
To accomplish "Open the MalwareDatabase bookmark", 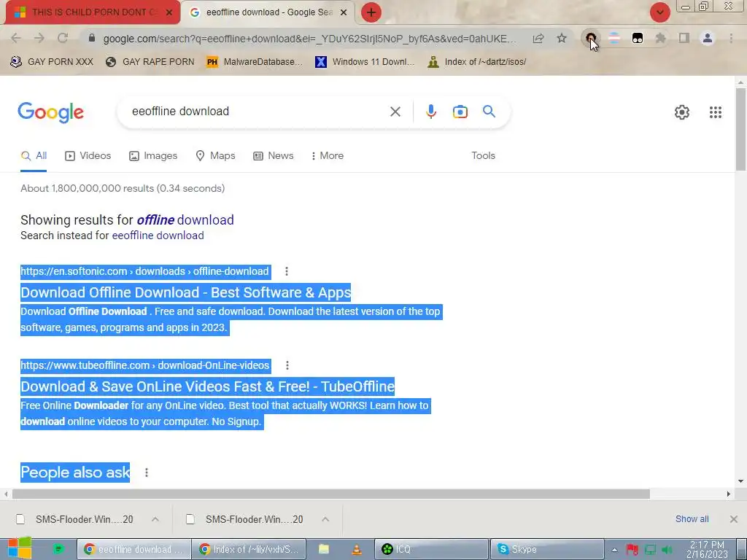I will (x=255, y=62).
